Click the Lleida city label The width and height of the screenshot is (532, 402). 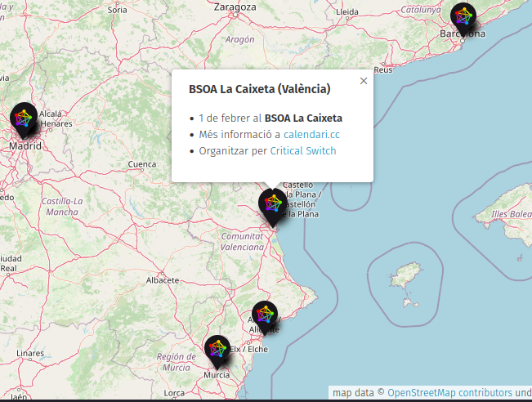point(347,12)
